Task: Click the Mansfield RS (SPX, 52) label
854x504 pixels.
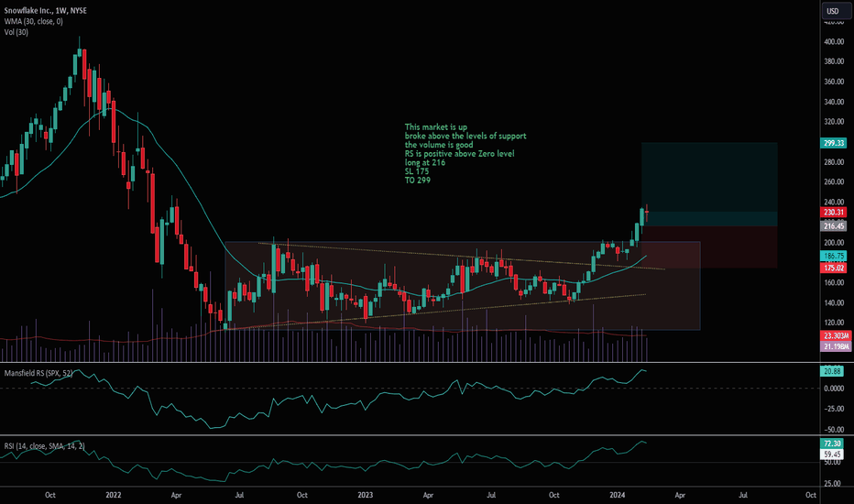Action: click(38, 373)
